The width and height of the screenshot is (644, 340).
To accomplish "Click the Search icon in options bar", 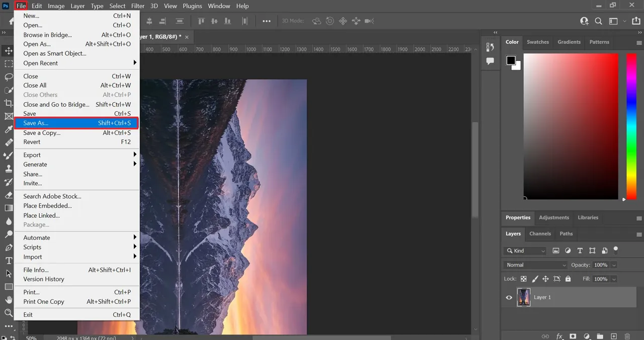I will tap(598, 21).
